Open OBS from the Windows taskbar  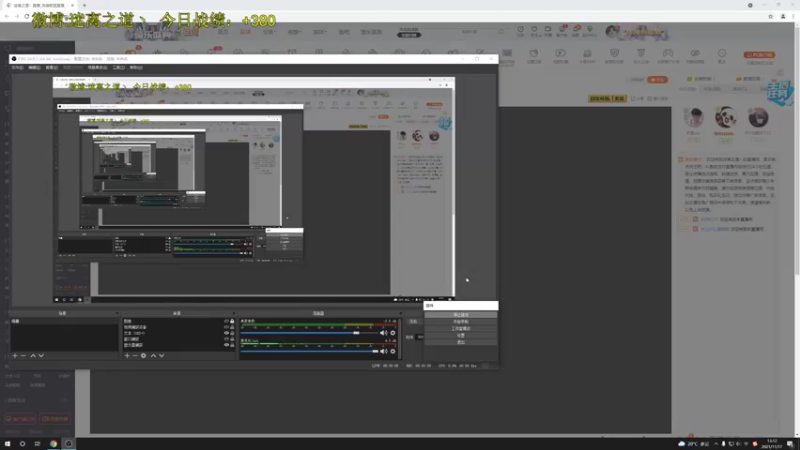(68, 443)
